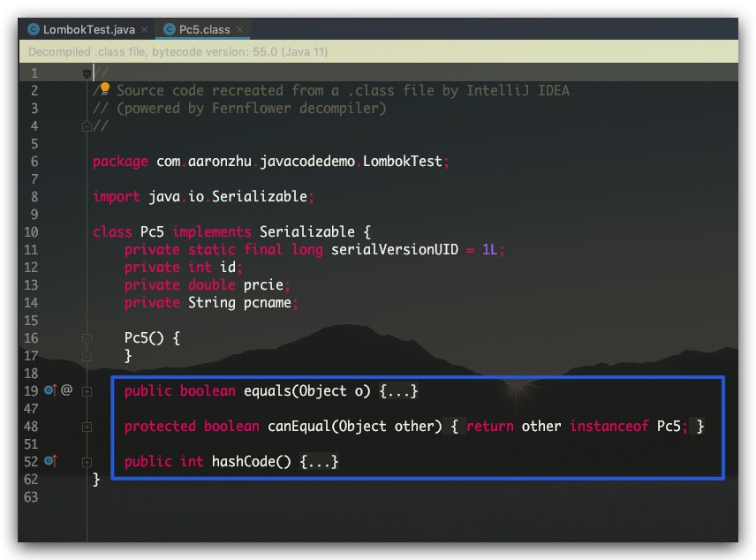
Task: Click the yellow lightbulb intention icon
Action: point(104,88)
